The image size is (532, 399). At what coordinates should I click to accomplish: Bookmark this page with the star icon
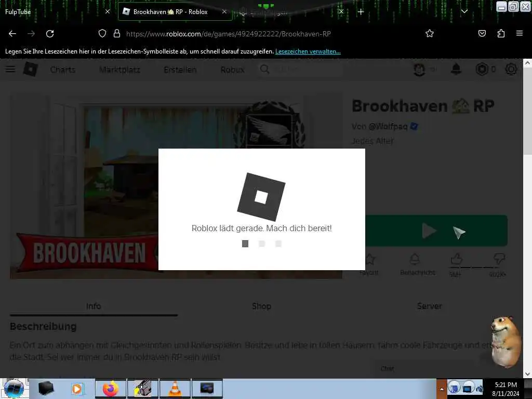coord(430,33)
